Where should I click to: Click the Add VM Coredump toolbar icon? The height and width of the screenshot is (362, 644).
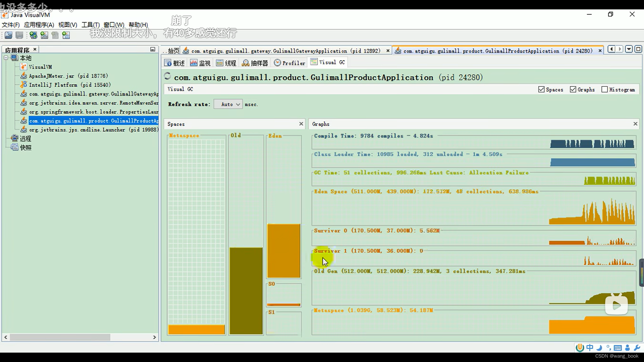pyautogui.click(x=55, y=35)
